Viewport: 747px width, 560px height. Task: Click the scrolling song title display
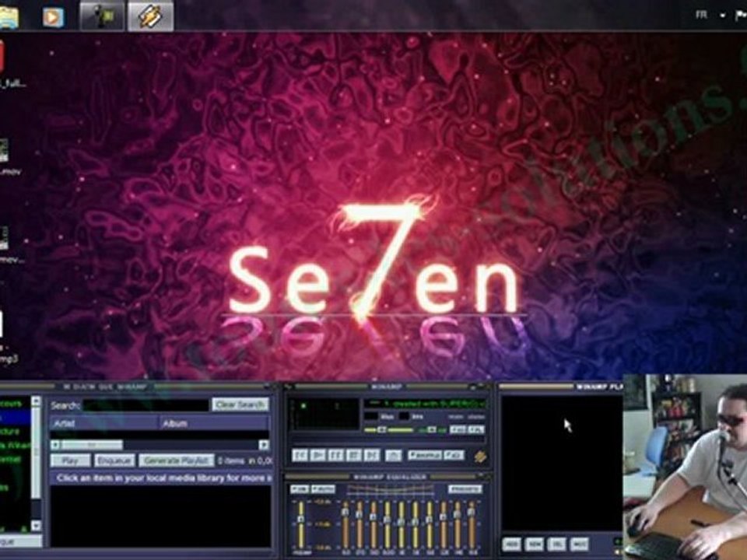click(x=425, y=404)
